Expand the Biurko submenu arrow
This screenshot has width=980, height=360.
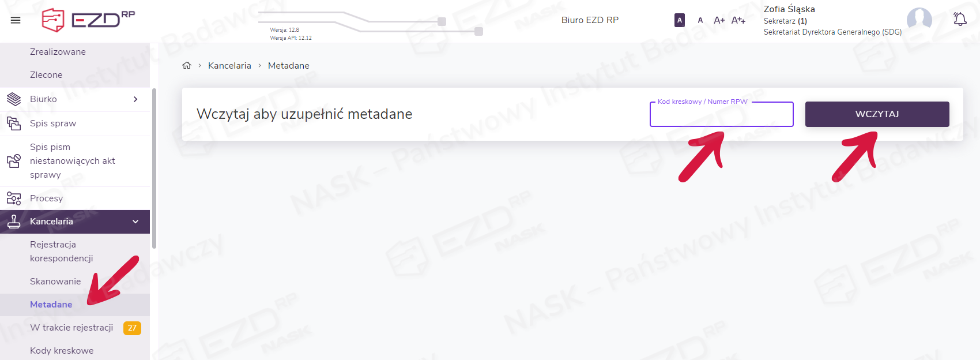pyautogui.click(x=135, y=99)
